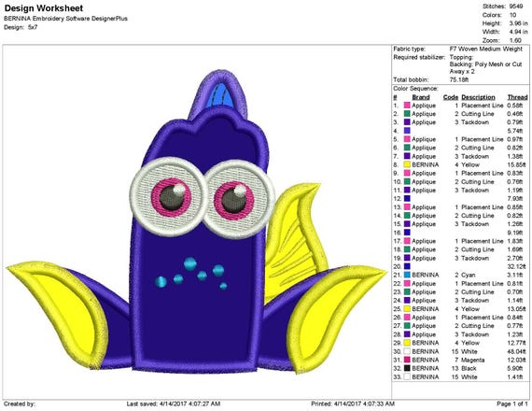Choose the black swatch in row 32

click(x=407, y=368)
